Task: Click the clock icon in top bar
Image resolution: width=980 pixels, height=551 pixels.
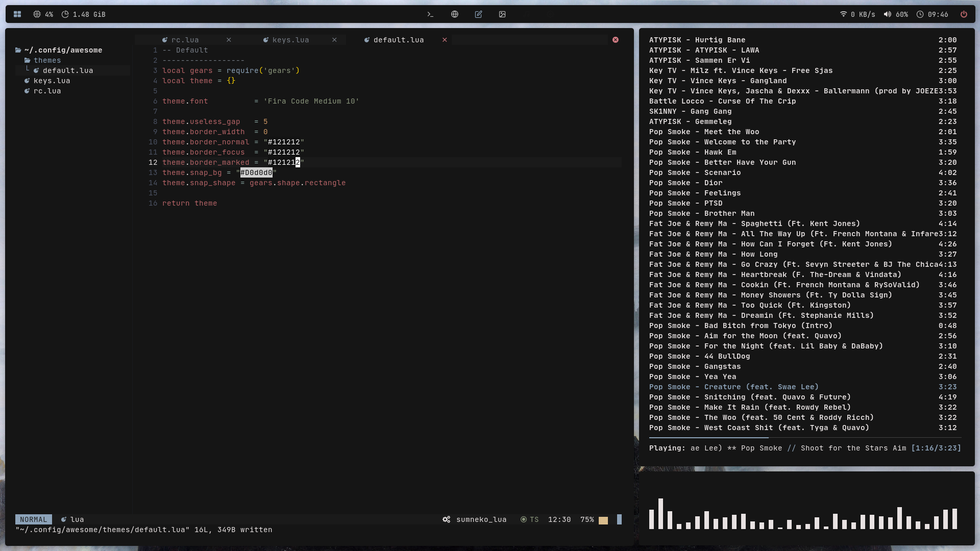Action: (920, 14)
